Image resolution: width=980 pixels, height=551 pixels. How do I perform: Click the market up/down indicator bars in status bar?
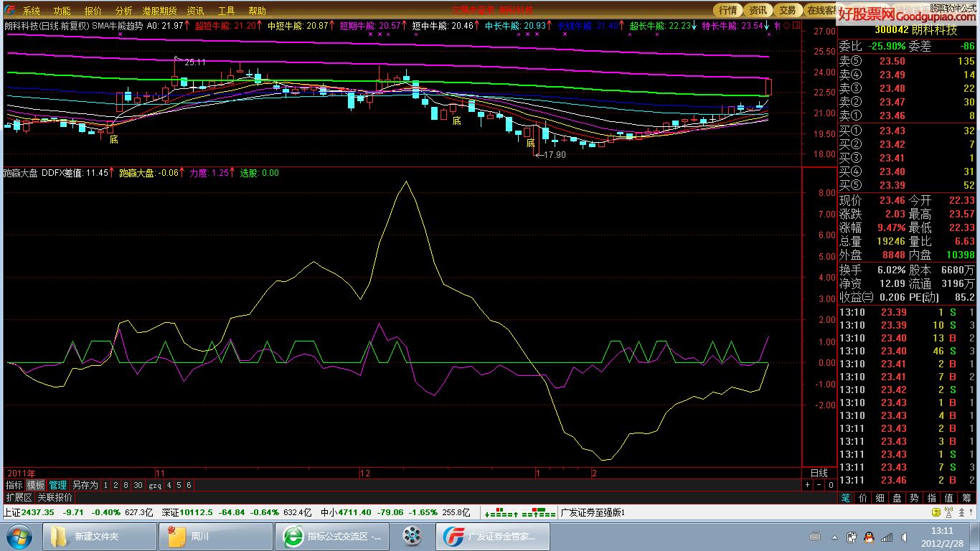pyautogui.click(x=520, y=512)
